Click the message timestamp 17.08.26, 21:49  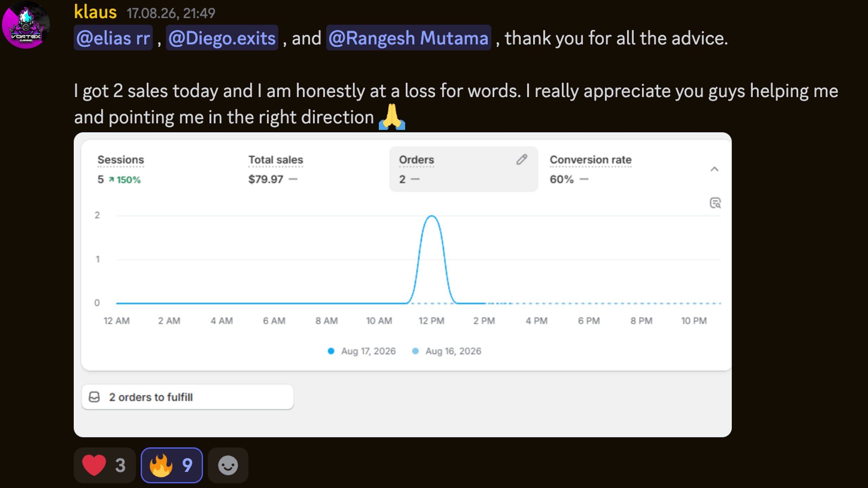[171, 13]
